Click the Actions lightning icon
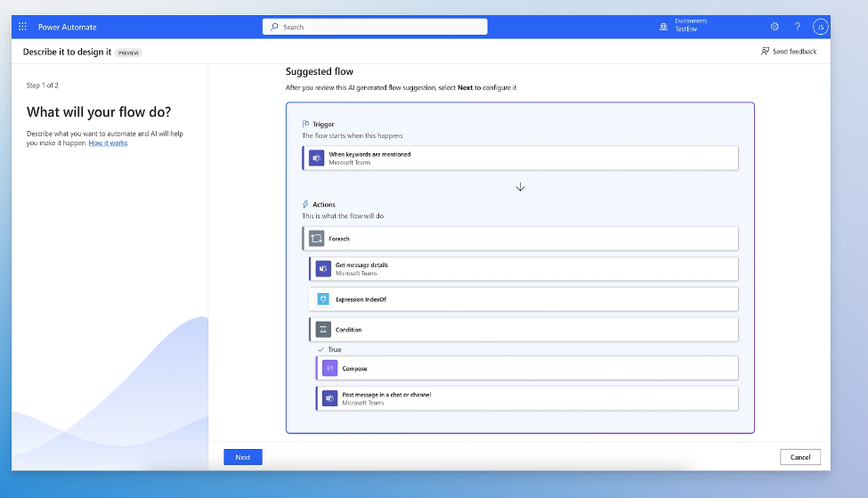Viewport: 868px width, 498px height. point(305,204)
